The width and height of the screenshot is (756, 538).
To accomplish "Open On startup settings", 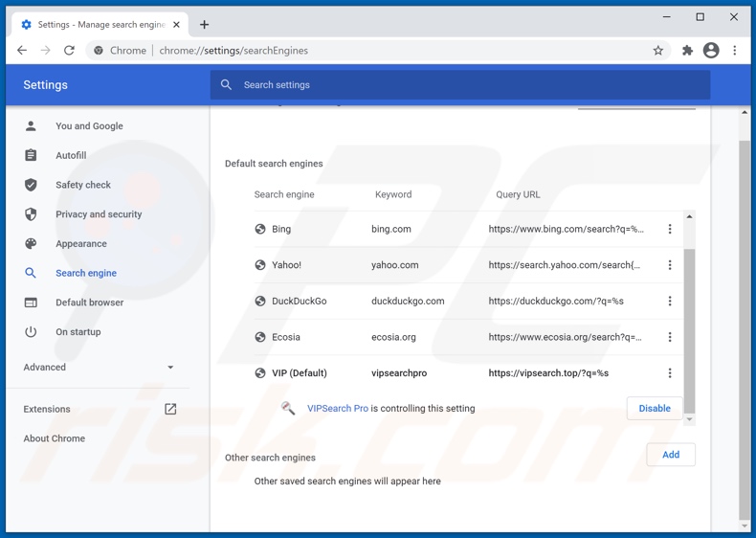I will click(78, 332).
